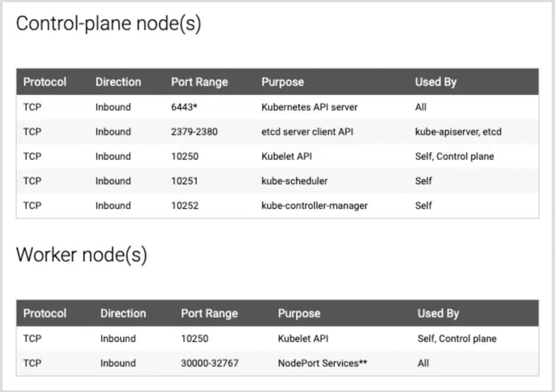Viewport: 555px width, 392px height.
Task: Select Kubelet API in worker node table
Action: (303, 338)
